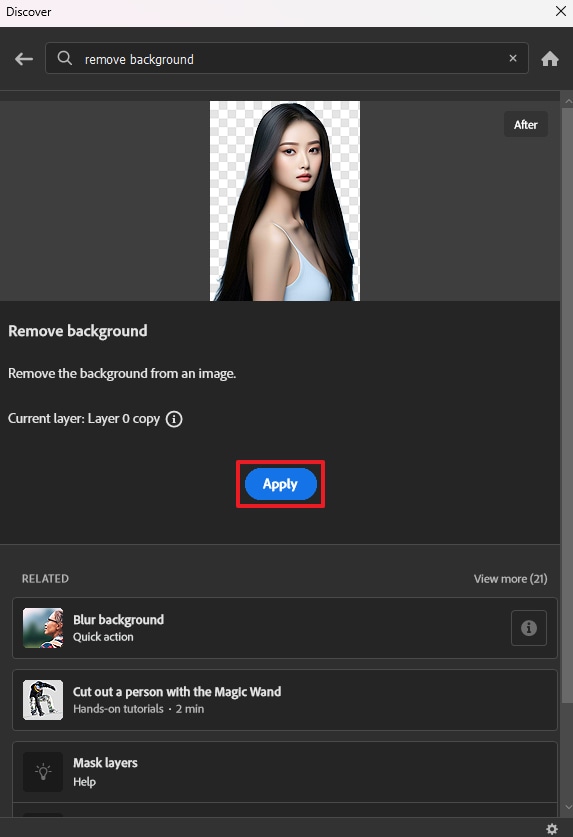Screen dimensions: 573x837
Task: Click the scrollbar up arrow
Action: [567, 101]
